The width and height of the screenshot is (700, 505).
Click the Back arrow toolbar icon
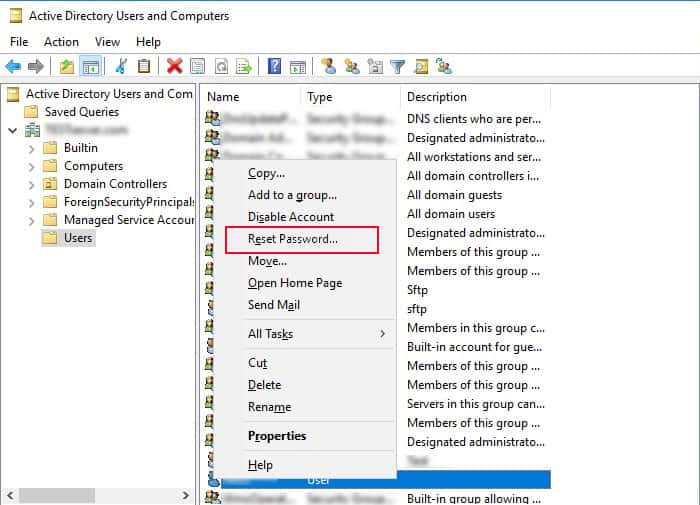pyautogui.click(x=13, y=67)
